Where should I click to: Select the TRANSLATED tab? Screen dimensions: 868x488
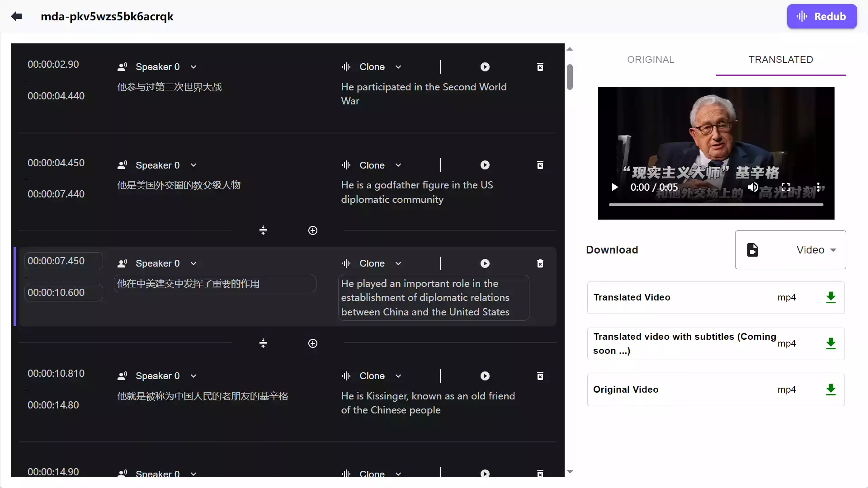[x=781, y=59]
